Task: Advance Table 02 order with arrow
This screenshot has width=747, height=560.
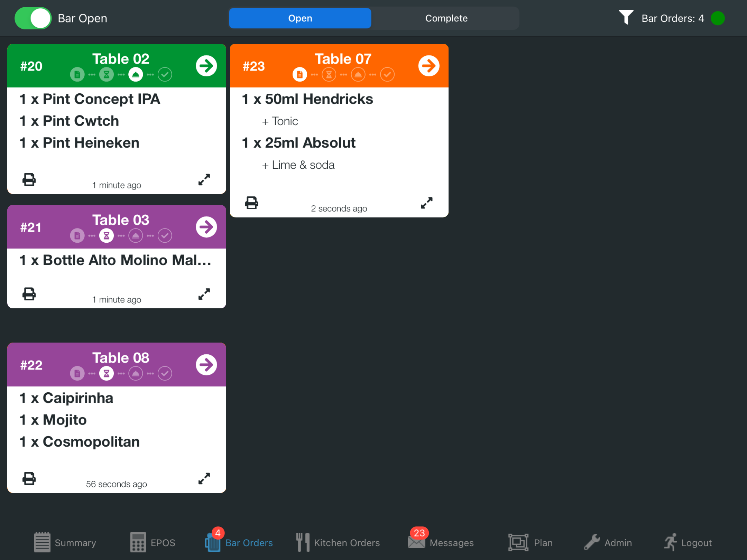Action: click(206, 66)
